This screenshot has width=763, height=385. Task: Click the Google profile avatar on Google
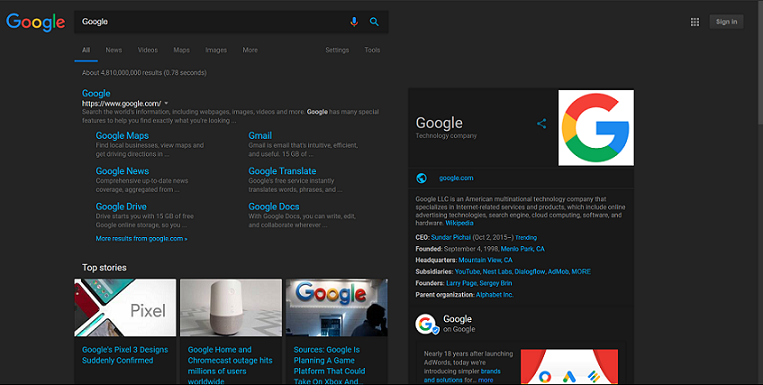426,324
